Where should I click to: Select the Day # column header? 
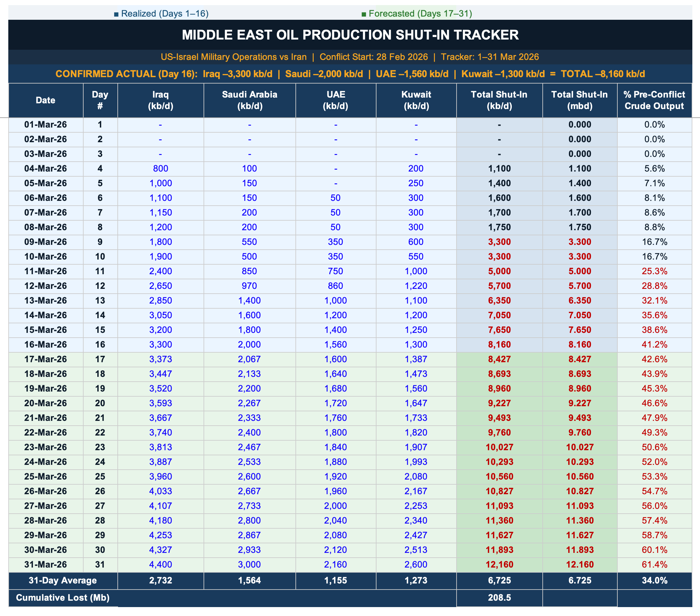tap(100, 100)
